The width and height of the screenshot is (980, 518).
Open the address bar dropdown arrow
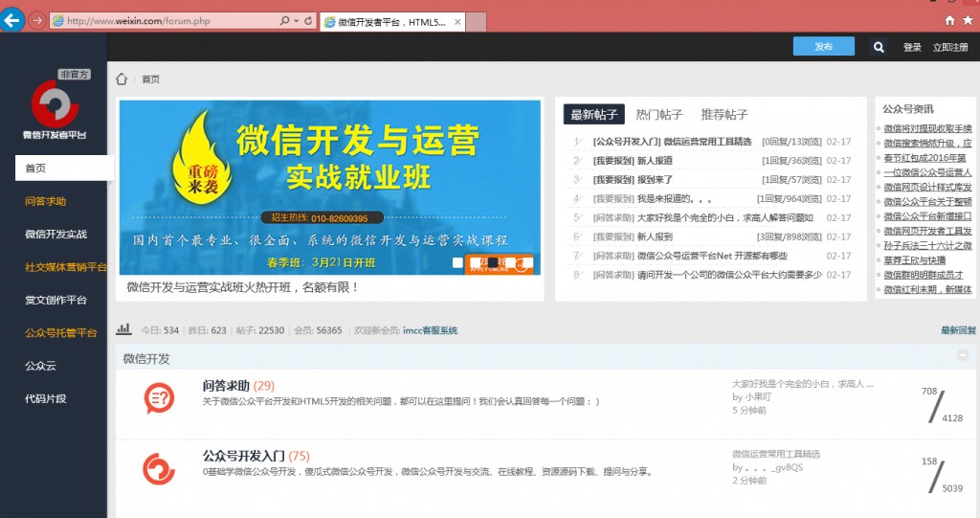(296, 21)
